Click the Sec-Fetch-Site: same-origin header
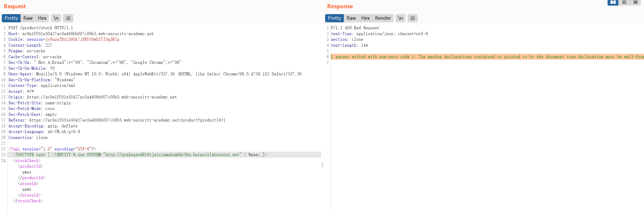This screenshot has height=213, width=644. tap(40, 103)
